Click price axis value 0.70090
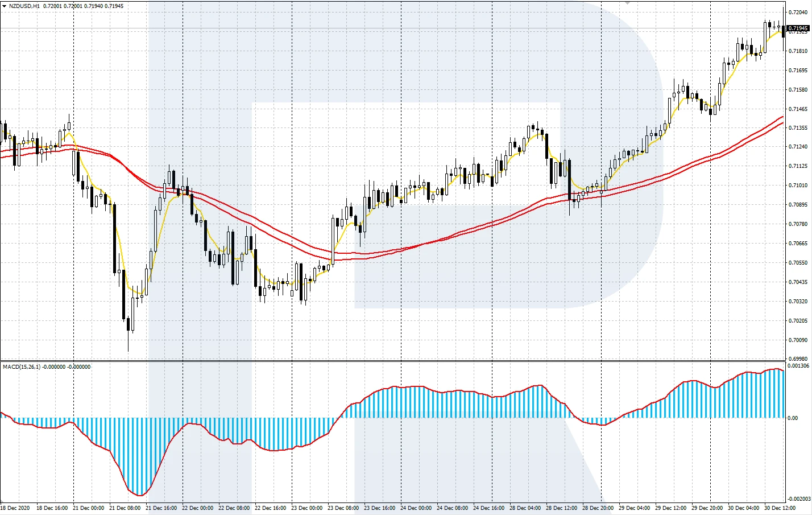The image size is (812, 515). [x=798, y=340]
